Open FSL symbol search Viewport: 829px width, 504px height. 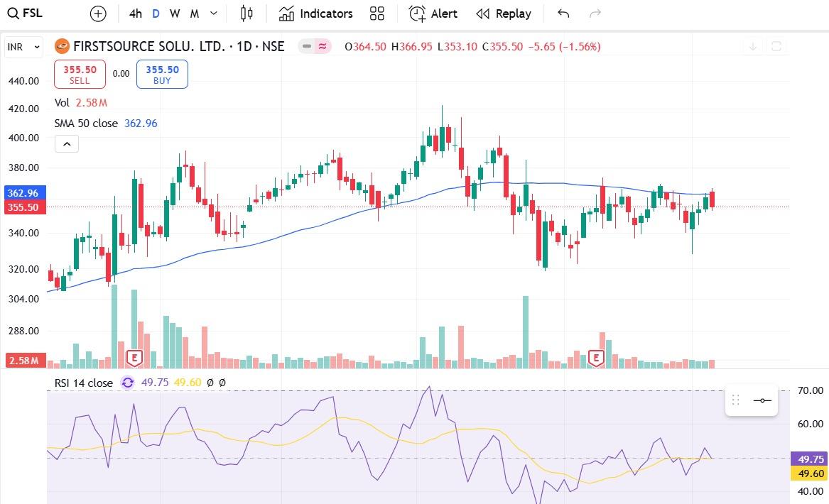pos(24,13)
